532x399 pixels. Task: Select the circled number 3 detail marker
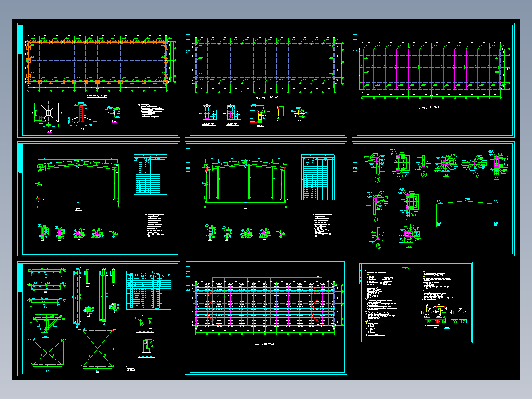476,175
